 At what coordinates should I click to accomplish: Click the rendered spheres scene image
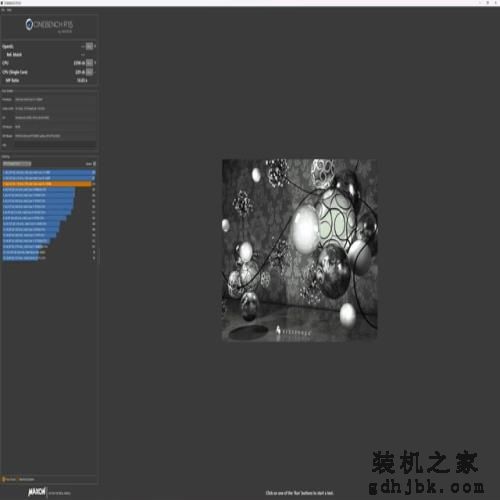[x=300, y=250]
